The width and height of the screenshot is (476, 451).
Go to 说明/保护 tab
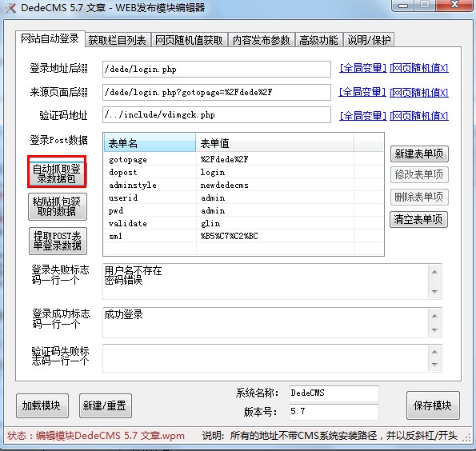click(x=369, y=40)
